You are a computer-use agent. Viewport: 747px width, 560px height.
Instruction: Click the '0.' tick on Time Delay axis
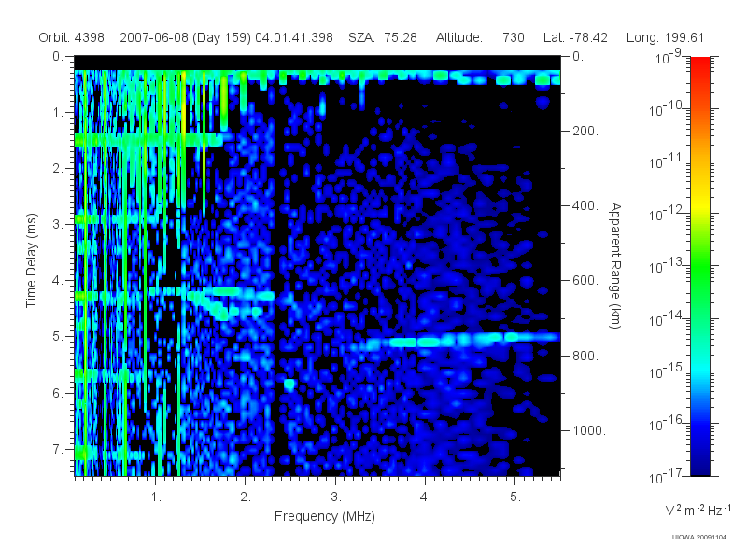[x=58, y=57]
